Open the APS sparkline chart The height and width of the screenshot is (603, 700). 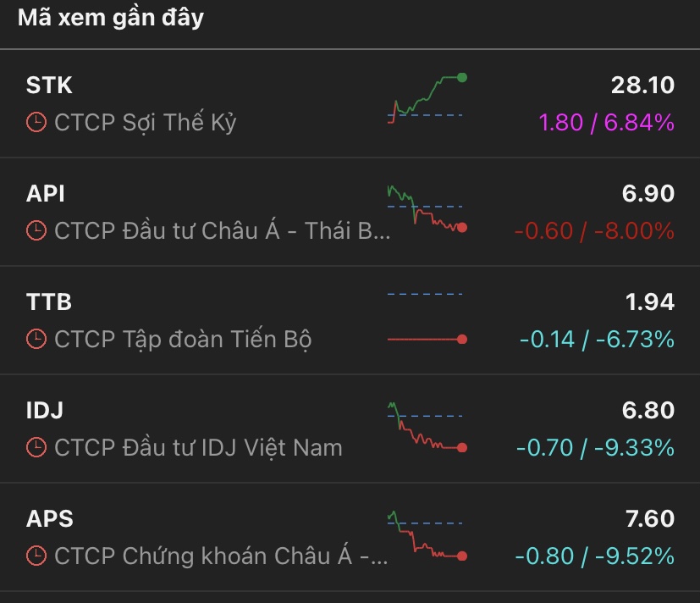coord(426,535)
